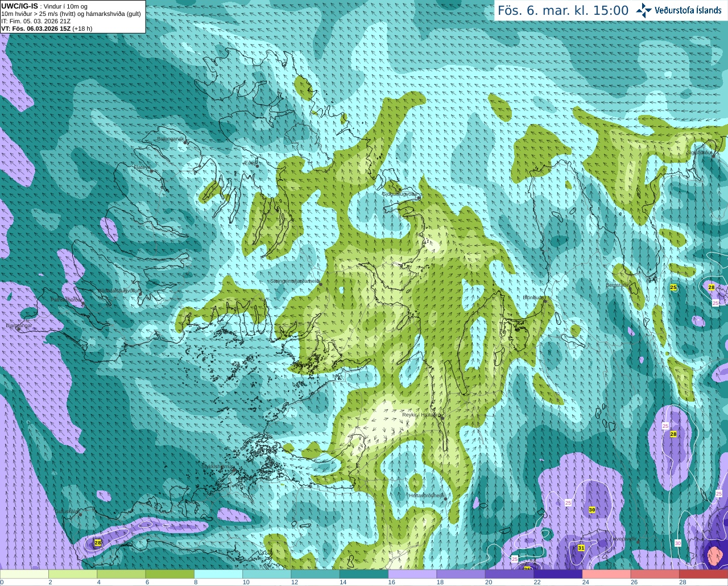Click the Bíldudalsflugvöllur station label
Screen dimensions: 728x586
point(118,290)
